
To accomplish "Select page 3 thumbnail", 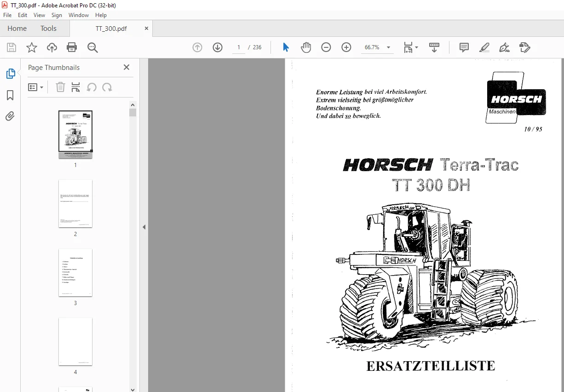I will click(75, 272).
